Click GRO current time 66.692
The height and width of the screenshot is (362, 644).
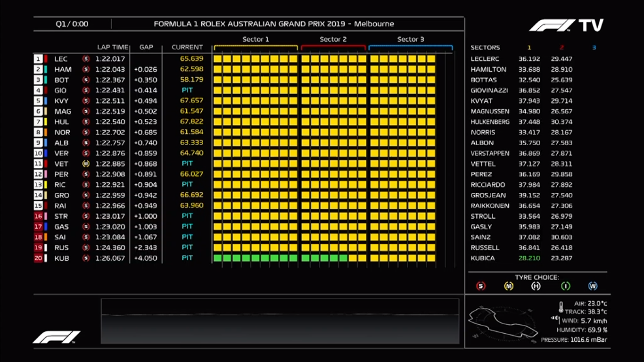(191, 195)
